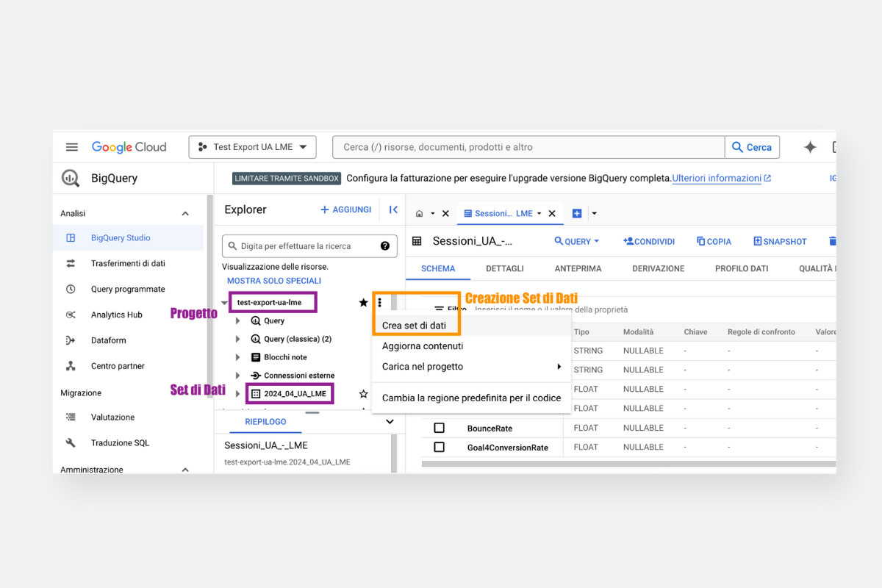Viewport: 882px width, 588px height.
Task: Click the home tab icon
Action: [419, 214]
